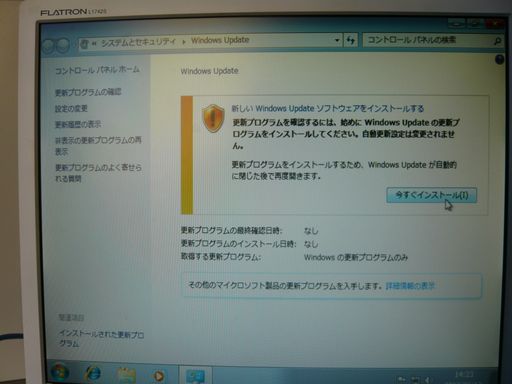Select 更新プログラムの確認 in the sidebar
Image resolution: width=512 pixels, height=384 pixels.
click(88, 92)
